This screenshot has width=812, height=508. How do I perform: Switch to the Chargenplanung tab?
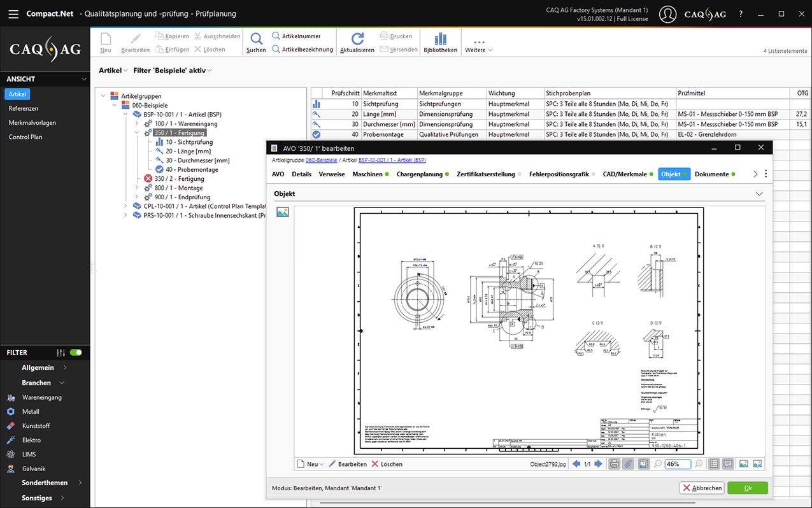pos(419,174)
